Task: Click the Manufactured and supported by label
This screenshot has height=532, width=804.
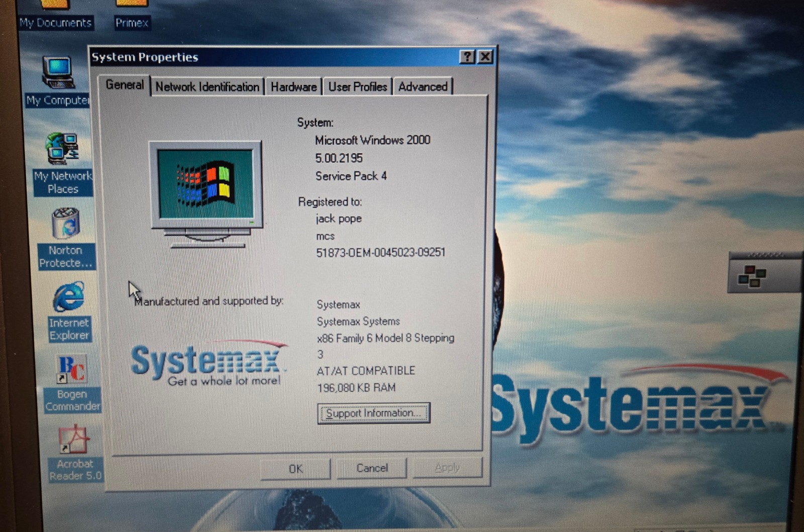Action: coord(209,301)
